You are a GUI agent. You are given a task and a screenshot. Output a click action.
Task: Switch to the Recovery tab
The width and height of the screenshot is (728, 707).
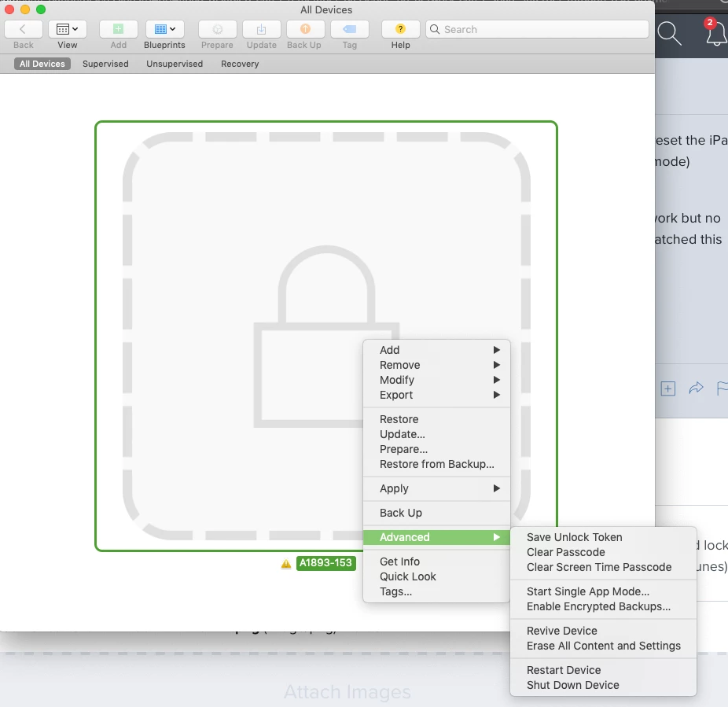click(240, 64)
